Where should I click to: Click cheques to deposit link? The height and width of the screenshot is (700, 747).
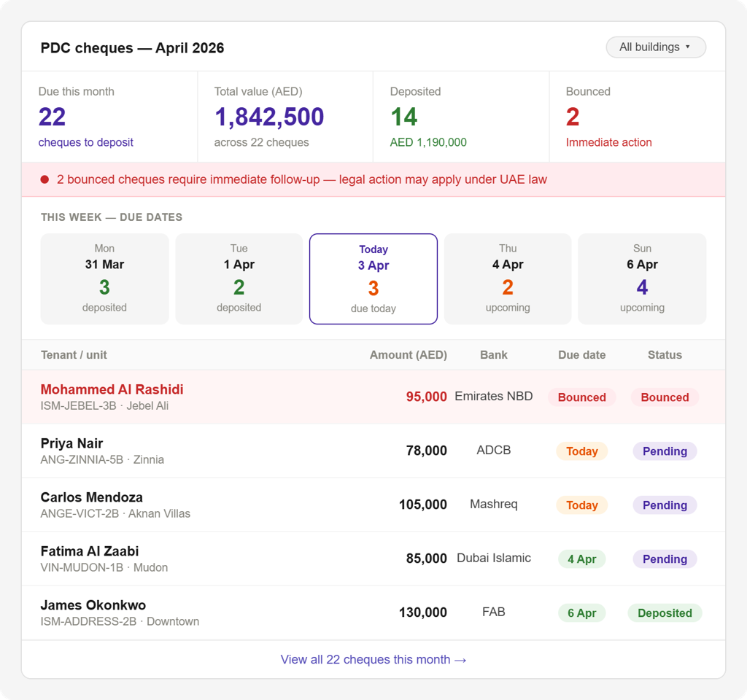point(86,142)
